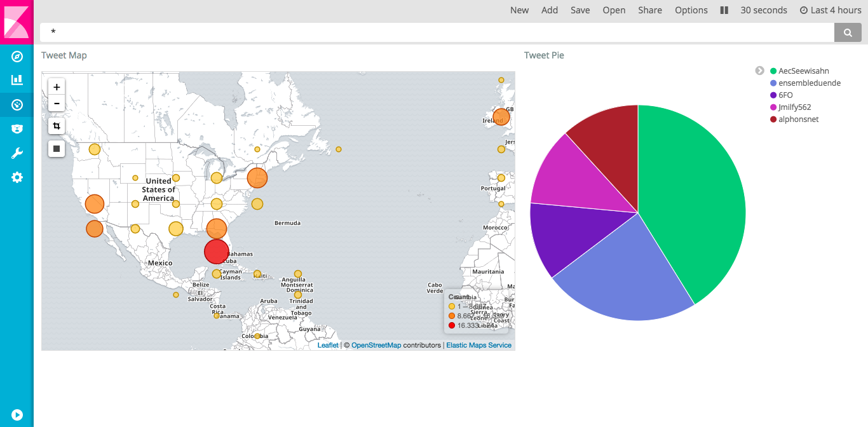Select the 6FO legend color
Viewport: 868px width, 427px height.
(x=773, y=95)
